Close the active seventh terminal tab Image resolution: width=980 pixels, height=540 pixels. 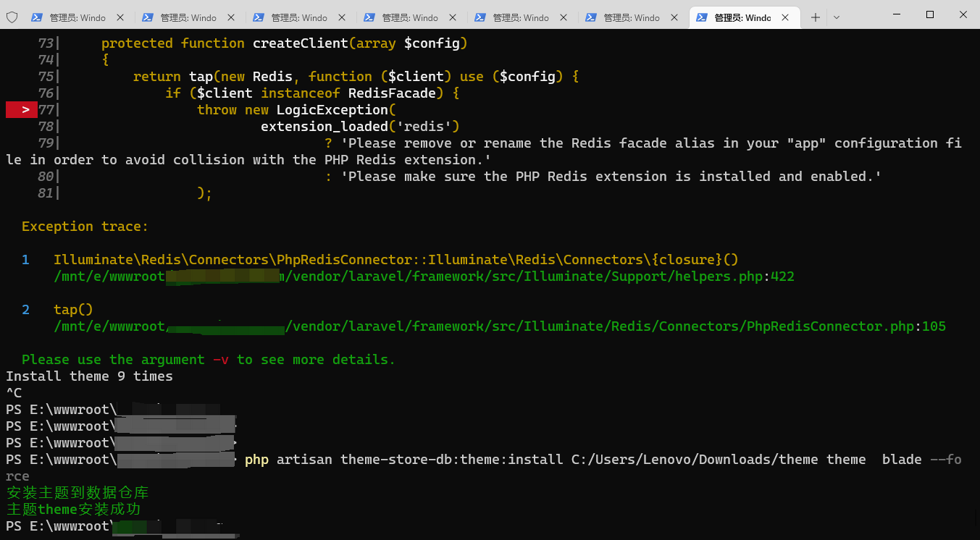(x=785, y=17)
